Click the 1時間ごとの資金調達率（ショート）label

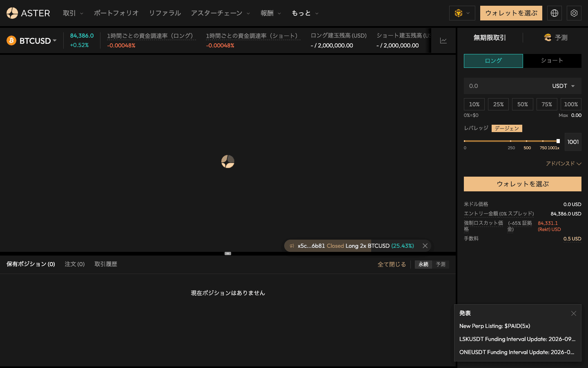click(253, 36)
